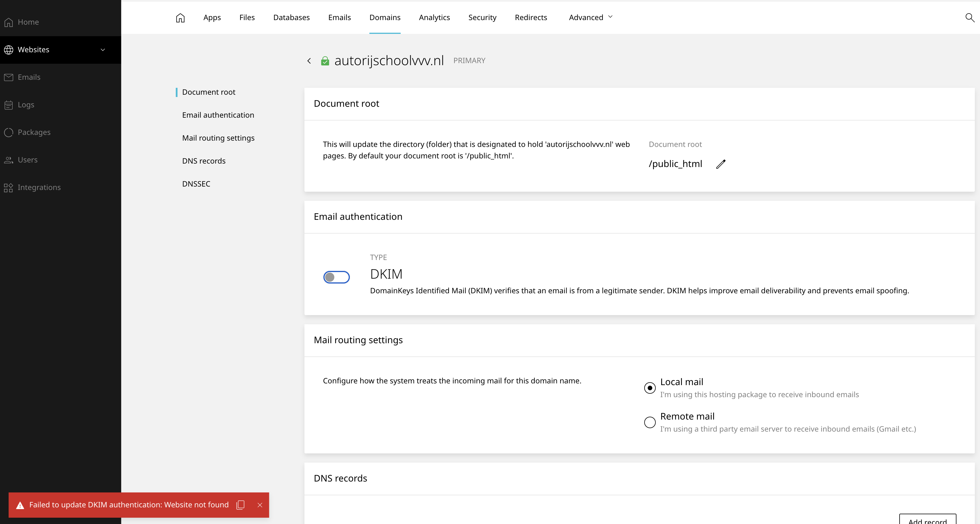The height and width of the screenshot is (524, 980).
Task: Edit document root with pencil icon
Action: coord(721,164)
